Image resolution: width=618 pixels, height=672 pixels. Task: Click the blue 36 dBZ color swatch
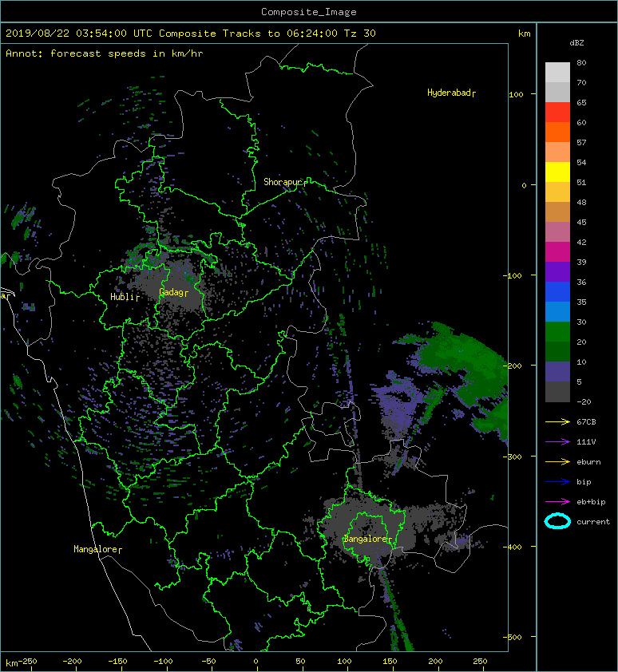click(557, 291)
